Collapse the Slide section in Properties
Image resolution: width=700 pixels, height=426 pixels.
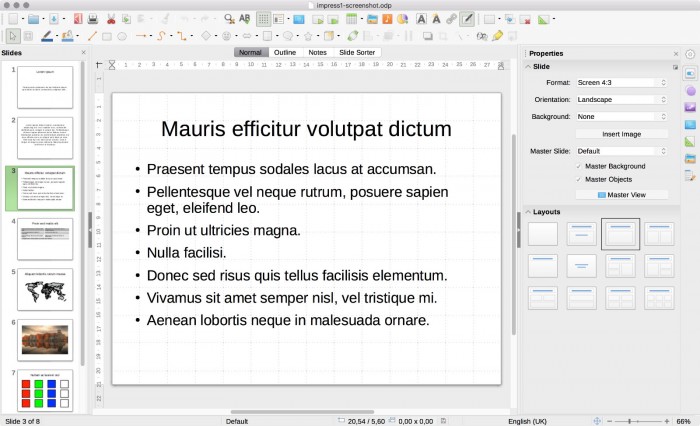click(x=528, y=67)
